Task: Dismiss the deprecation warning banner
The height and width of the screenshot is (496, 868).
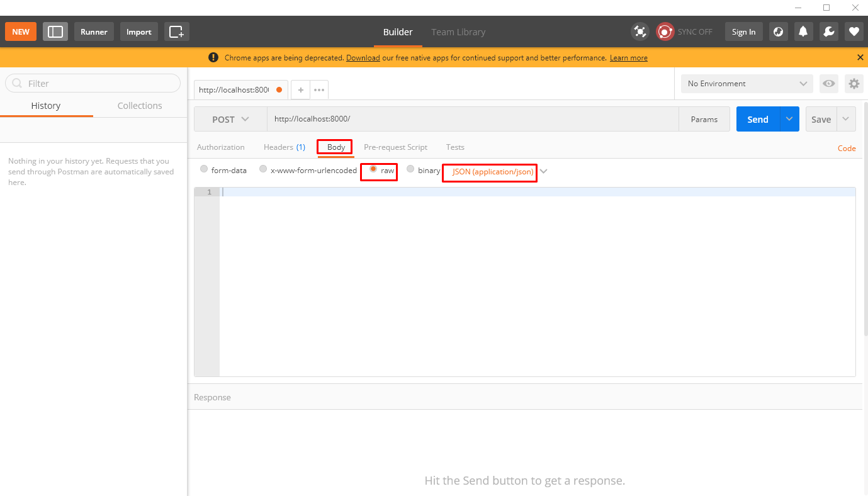Action: click(860, 57)
